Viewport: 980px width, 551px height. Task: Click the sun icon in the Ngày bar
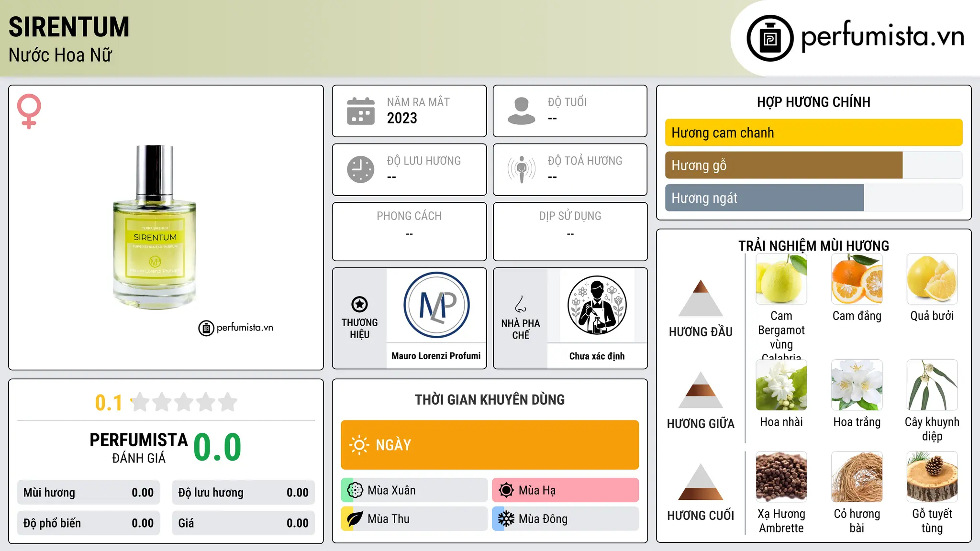click(359, 445)
